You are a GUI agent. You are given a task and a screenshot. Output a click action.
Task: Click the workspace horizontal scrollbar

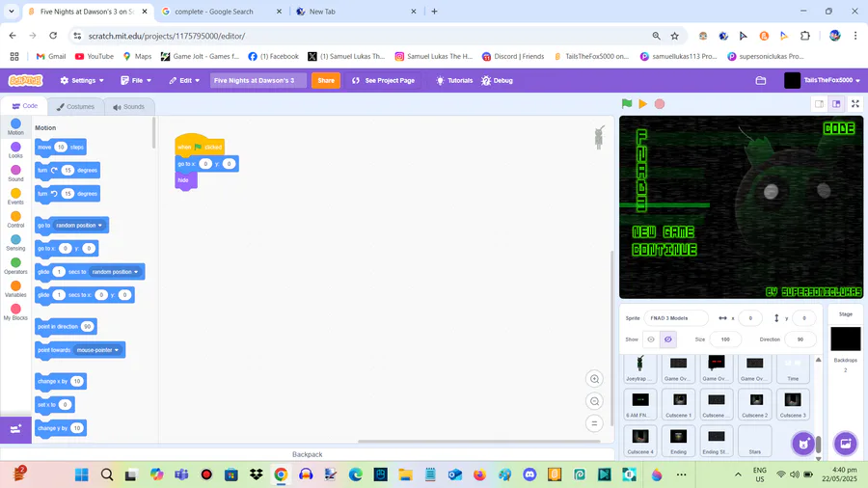[x=478, y=441]
